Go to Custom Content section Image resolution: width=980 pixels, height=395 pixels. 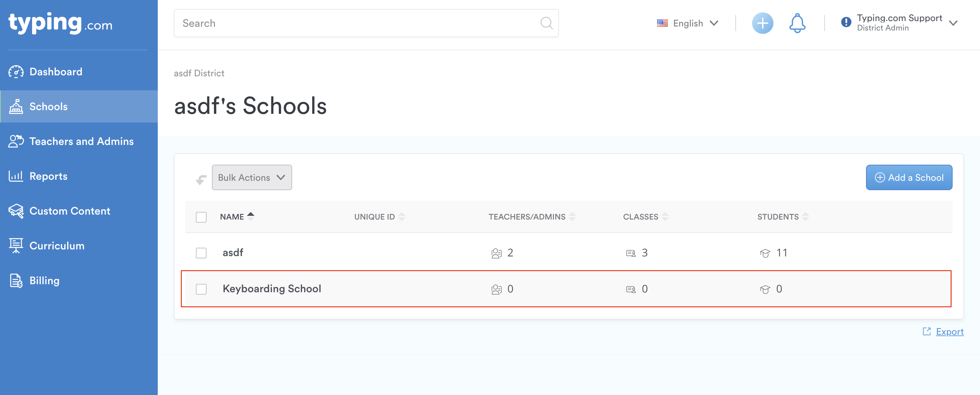70,211
